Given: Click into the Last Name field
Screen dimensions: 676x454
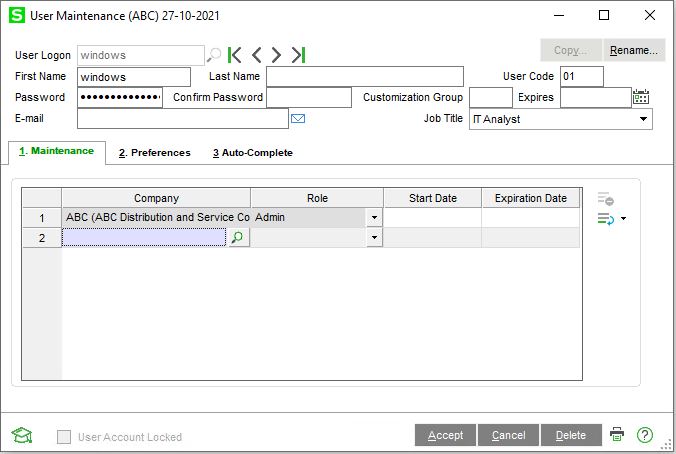Looking at the screenshot, I should pos(365,77).
